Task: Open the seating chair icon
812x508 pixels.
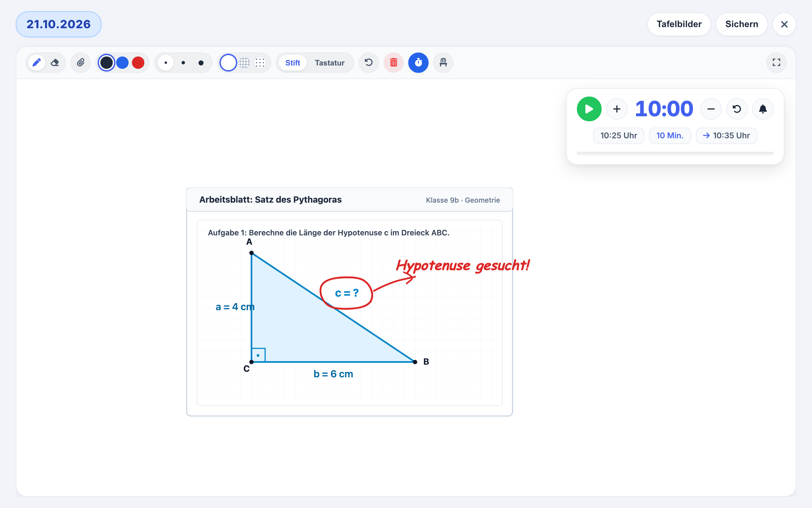Action: tap(443, 62)
